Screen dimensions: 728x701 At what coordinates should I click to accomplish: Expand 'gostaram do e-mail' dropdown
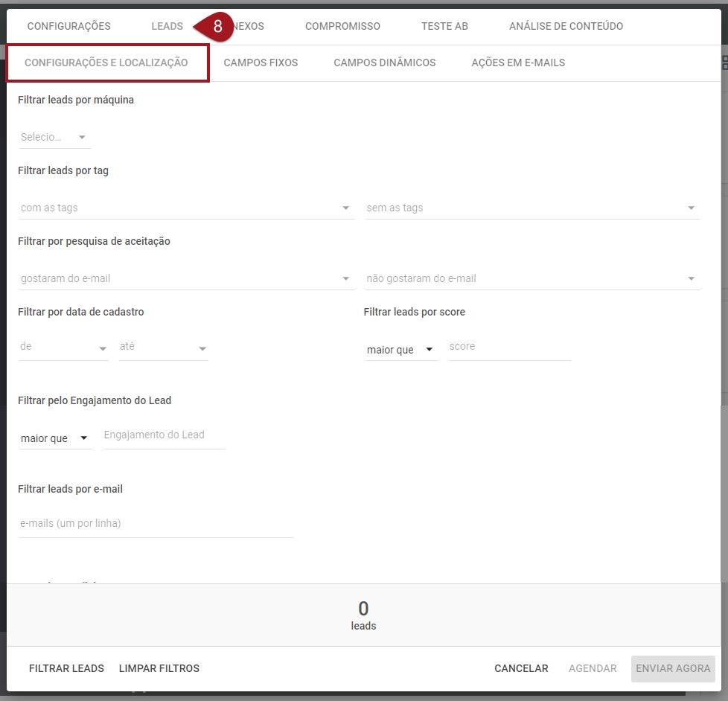click(x=185, y=278)
